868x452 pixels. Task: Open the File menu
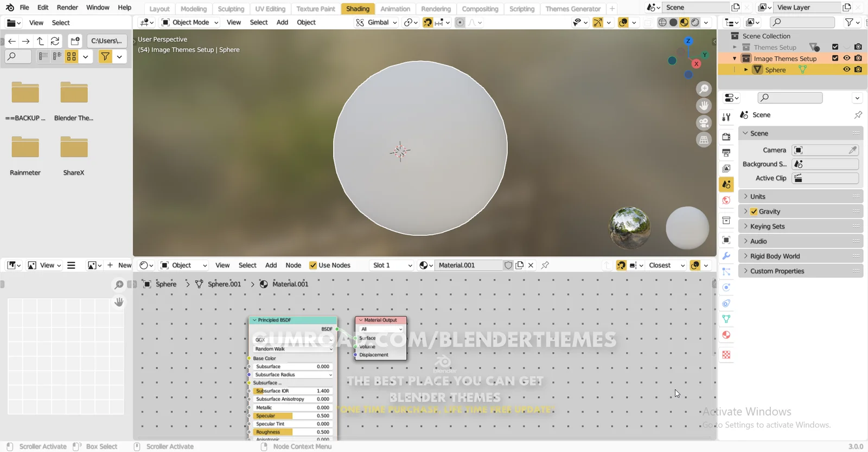24,8
